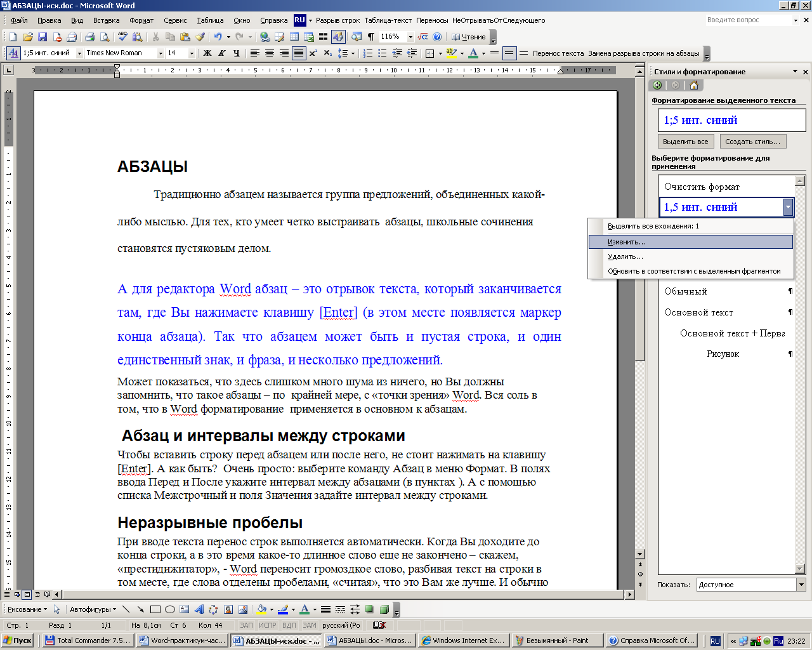
Task: Click the Print printer icon
Action: [89, 37]
